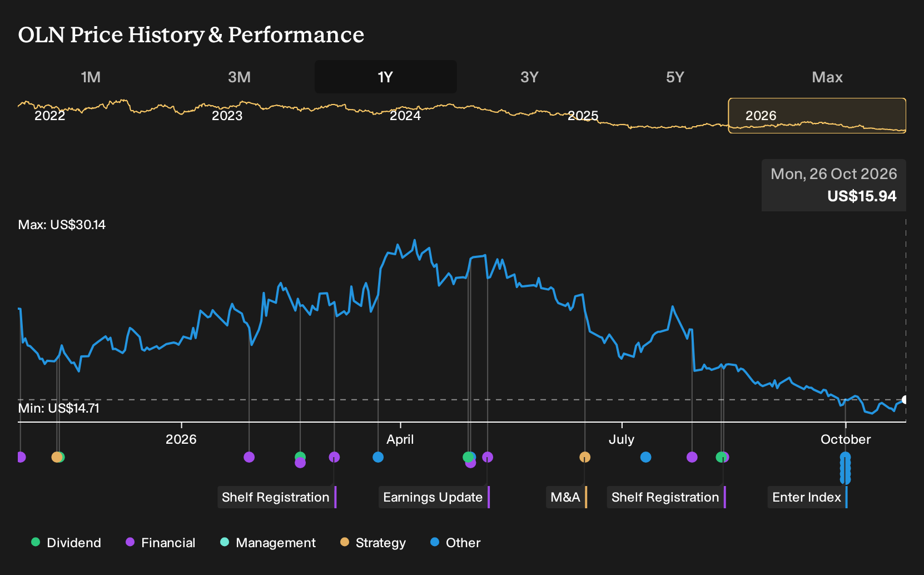Open the first Shelf Registration event label
The image size is (924, 575).
(x=277, y=497)
